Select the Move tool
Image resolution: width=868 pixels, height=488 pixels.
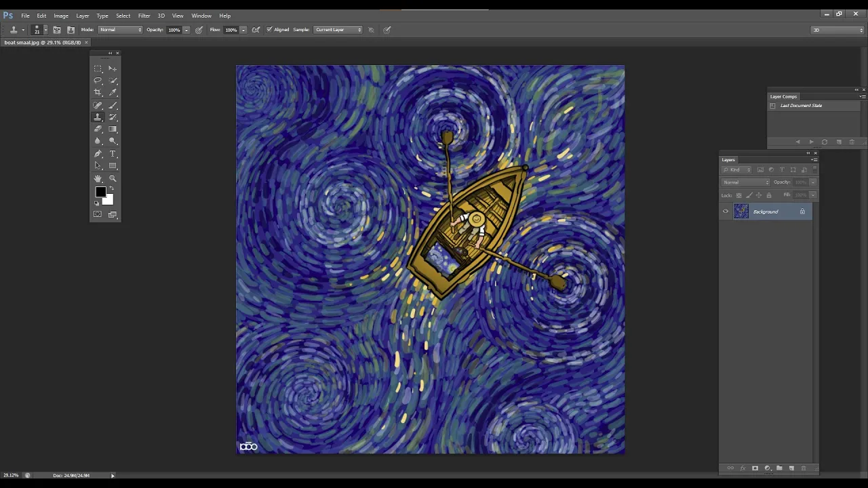[113, 68]
